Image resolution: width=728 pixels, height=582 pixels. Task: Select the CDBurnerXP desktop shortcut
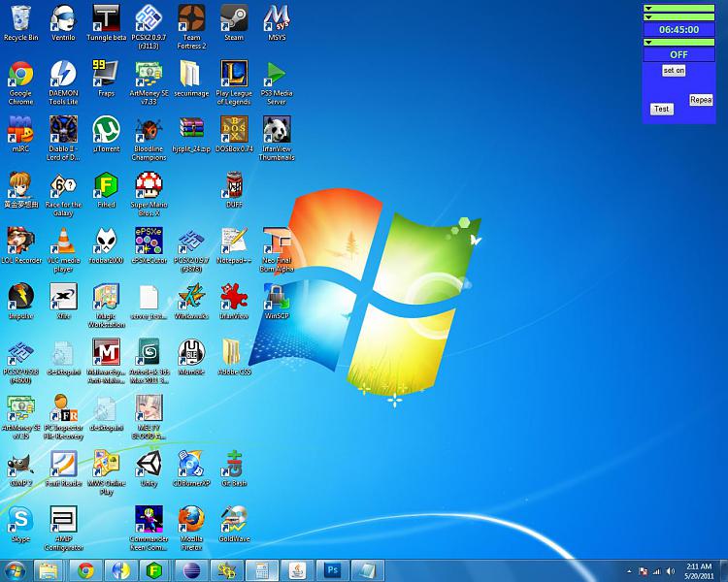click(x=191, y=469)
